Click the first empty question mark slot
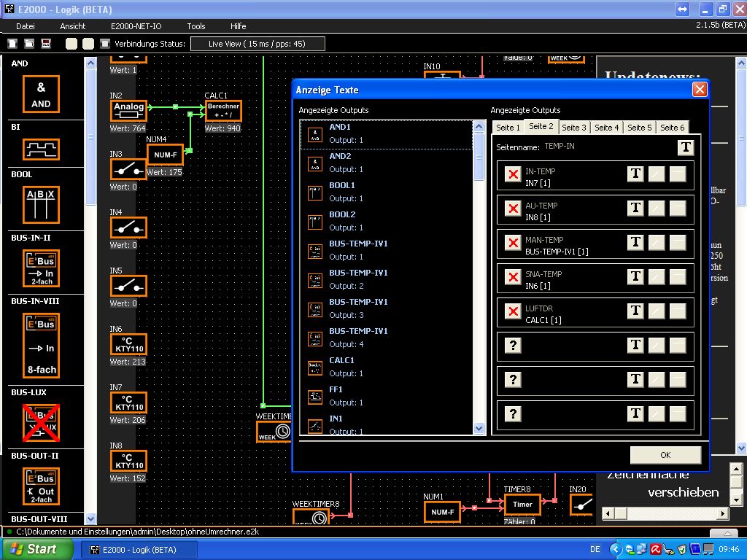Screen dimensions: 747x560 513,346
